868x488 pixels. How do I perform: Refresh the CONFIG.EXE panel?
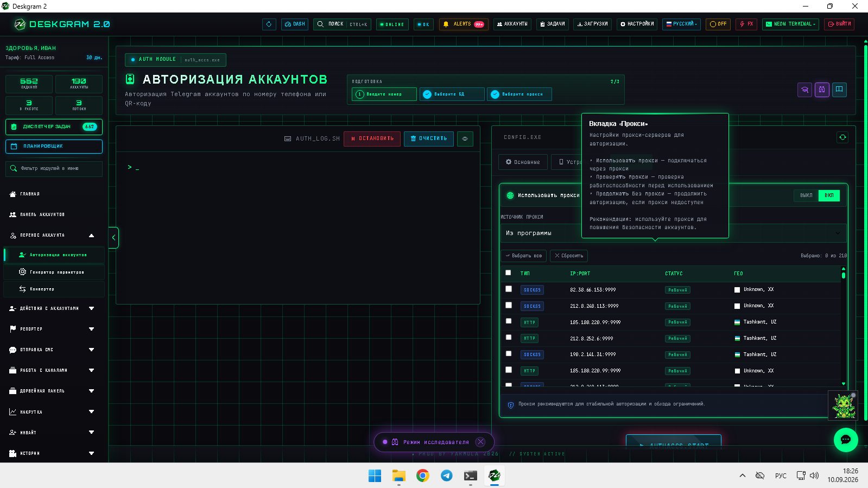coord(842,137)
